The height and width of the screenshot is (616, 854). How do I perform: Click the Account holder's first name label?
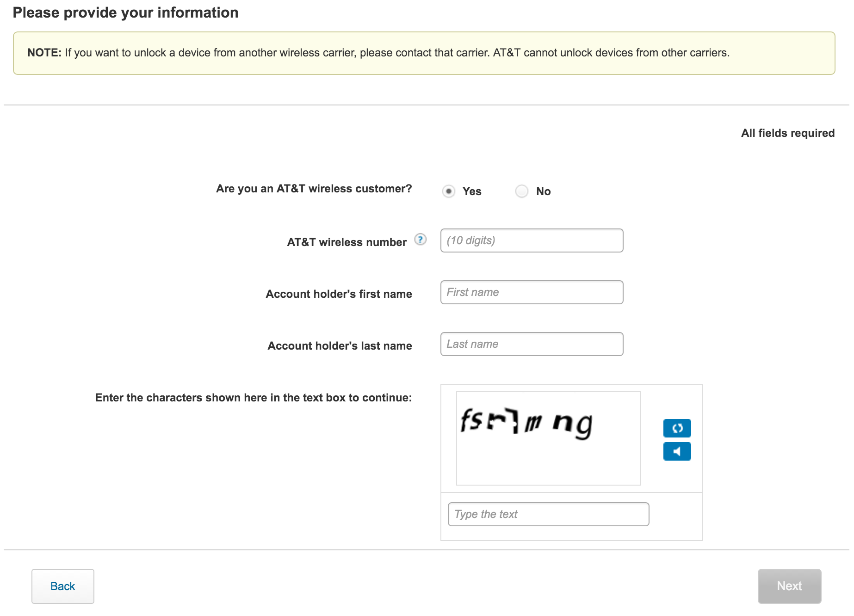(339, 294)
